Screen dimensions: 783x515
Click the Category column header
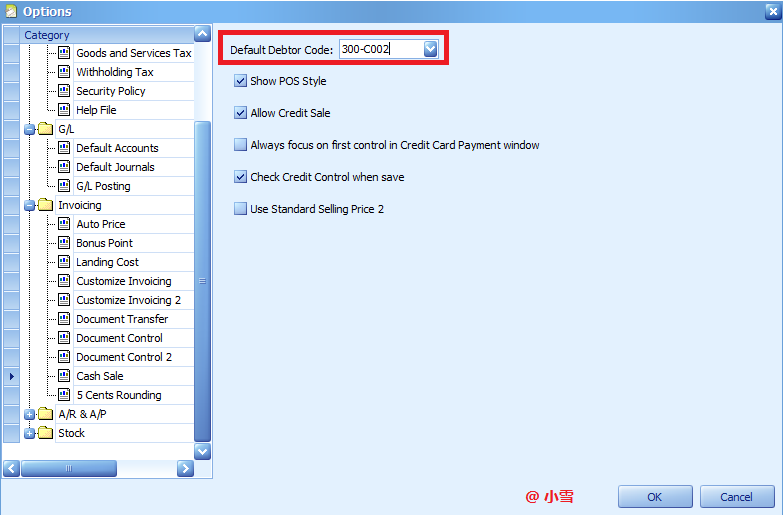coord(106,34)
